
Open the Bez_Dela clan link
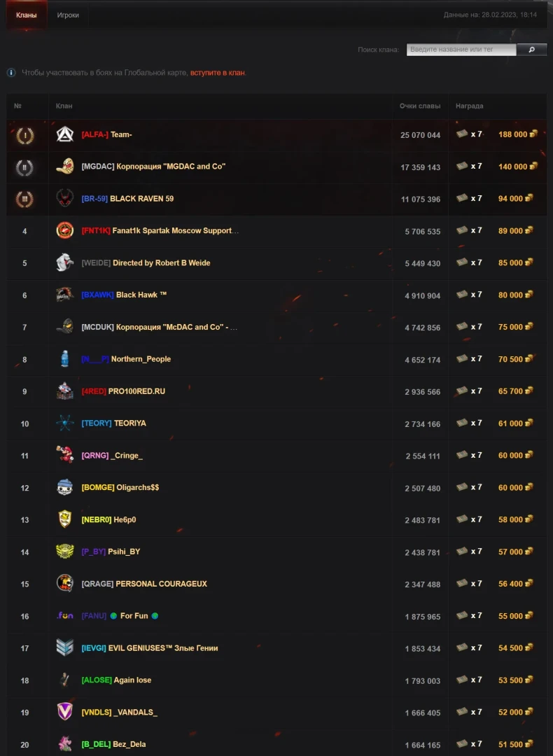click(x=129, y=744)
